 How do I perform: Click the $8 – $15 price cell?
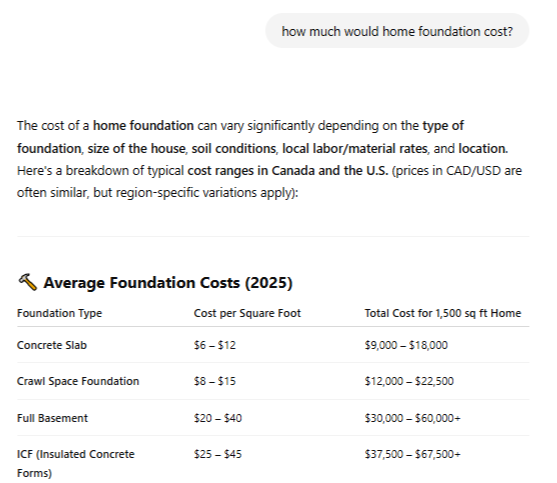tap(215, 381)
